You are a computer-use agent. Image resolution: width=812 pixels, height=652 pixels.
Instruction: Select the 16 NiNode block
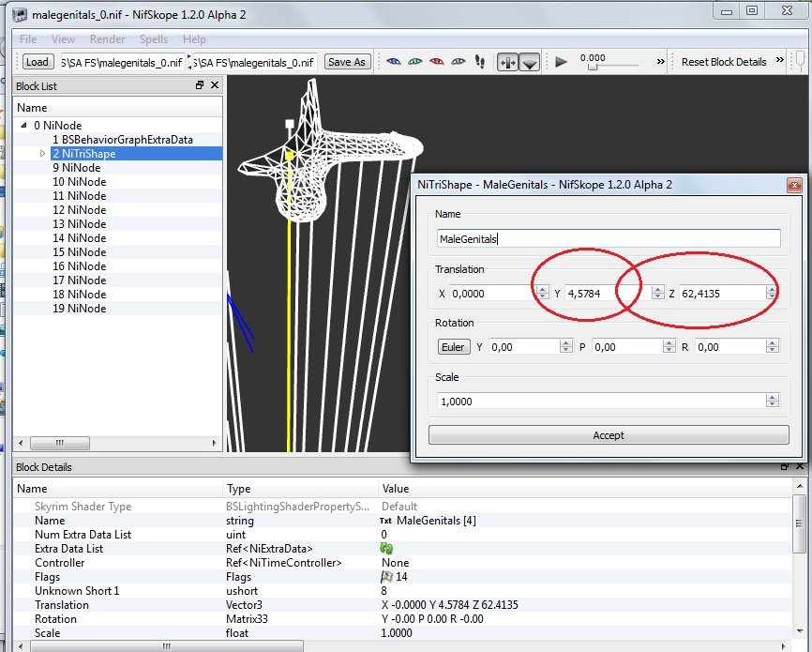pyautogui.click(x=80, y=265)
